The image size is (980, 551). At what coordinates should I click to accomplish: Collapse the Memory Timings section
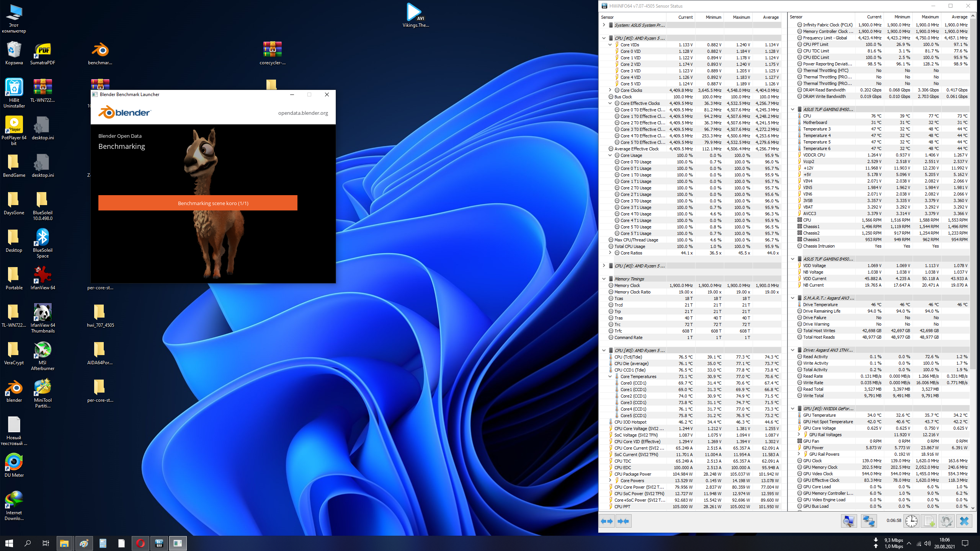tap(604, 279)
